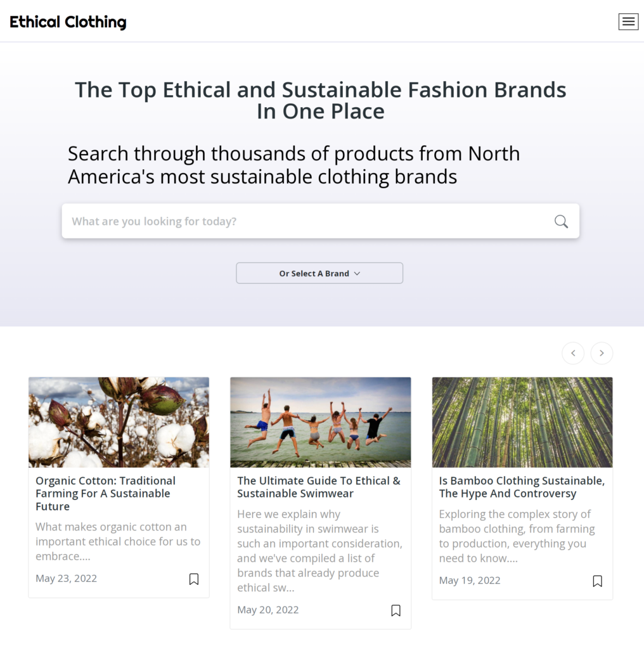Open the cotton plant thumbnail
Screen dimensions: 644x649
point(119,422)
